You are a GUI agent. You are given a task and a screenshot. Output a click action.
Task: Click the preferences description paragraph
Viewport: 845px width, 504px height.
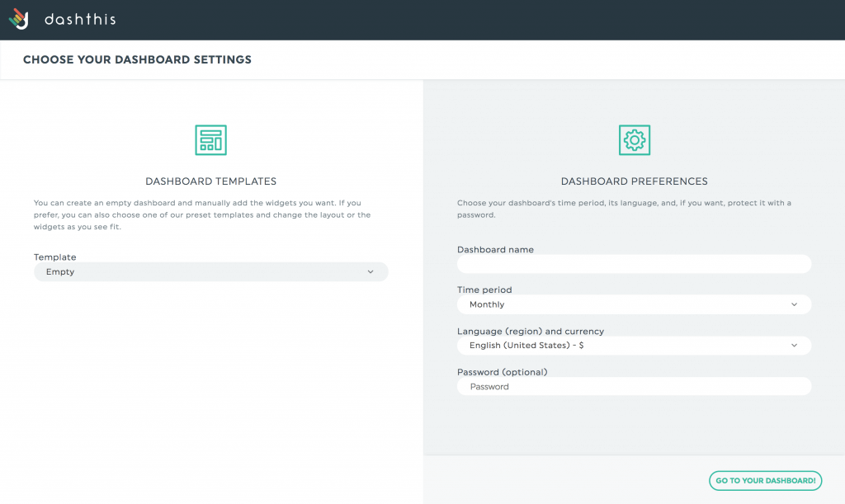point(624,209)
